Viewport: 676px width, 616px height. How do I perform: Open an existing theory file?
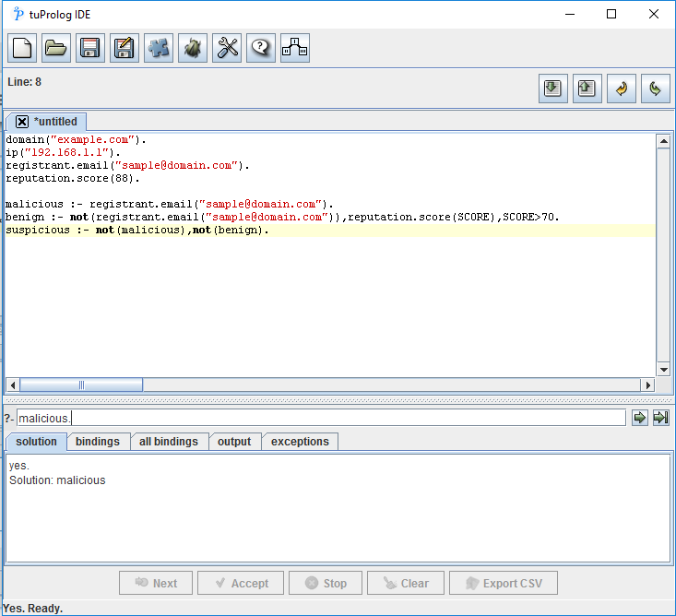pyautogui.click(x=56, y=48)
